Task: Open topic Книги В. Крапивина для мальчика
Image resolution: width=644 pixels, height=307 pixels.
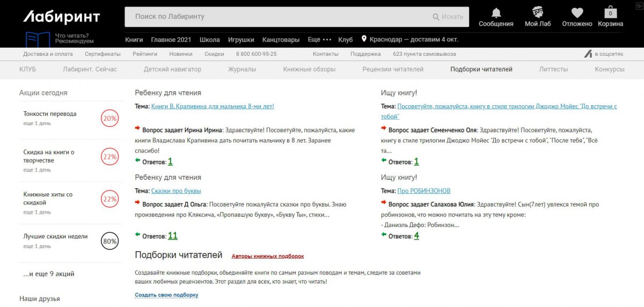Action: 213,106
